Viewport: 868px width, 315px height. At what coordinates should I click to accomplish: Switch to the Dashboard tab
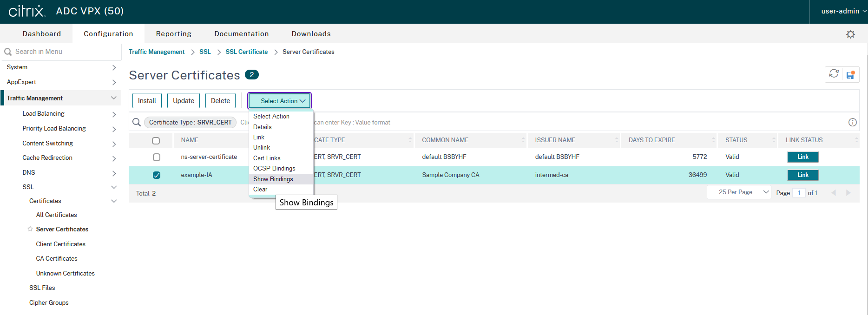[42, 34]
